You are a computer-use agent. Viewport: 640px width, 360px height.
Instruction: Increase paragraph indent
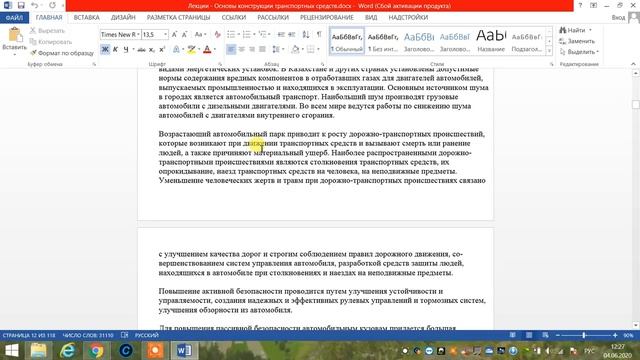point(291,35)
